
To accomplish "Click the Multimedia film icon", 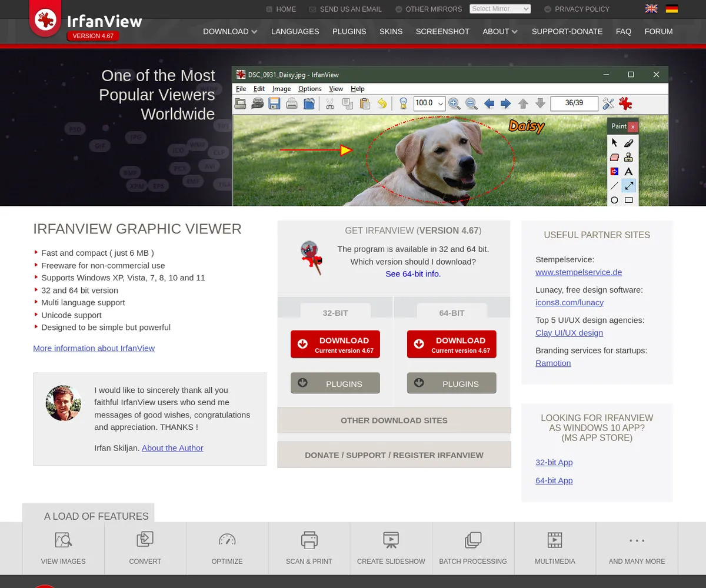I will click(555, 540).
